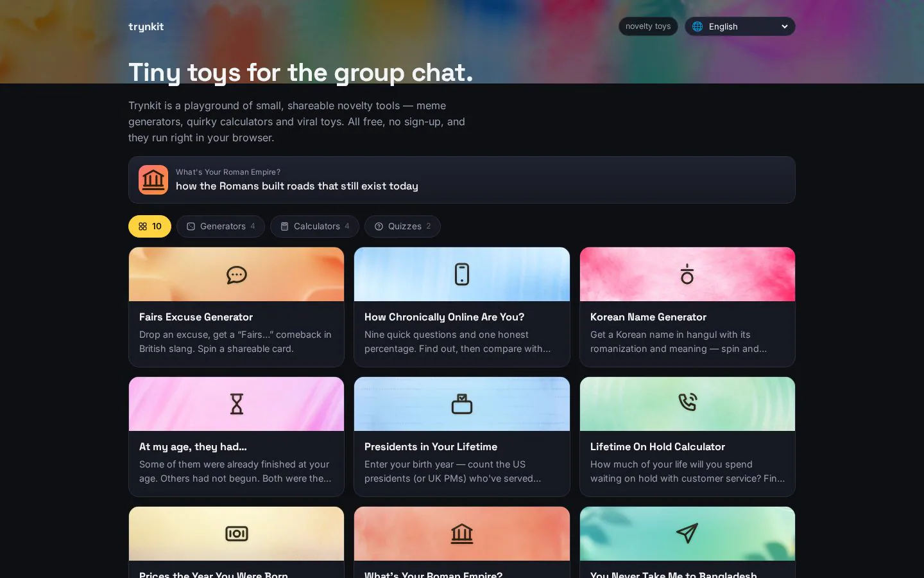
Task: Select the All 10 filter tab
Action: click(x=150, y=226)
